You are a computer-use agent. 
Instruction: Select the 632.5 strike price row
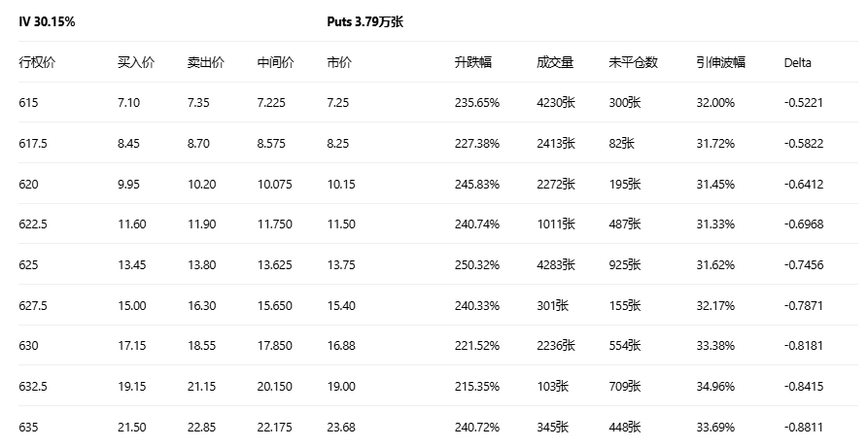coord(33,386)
